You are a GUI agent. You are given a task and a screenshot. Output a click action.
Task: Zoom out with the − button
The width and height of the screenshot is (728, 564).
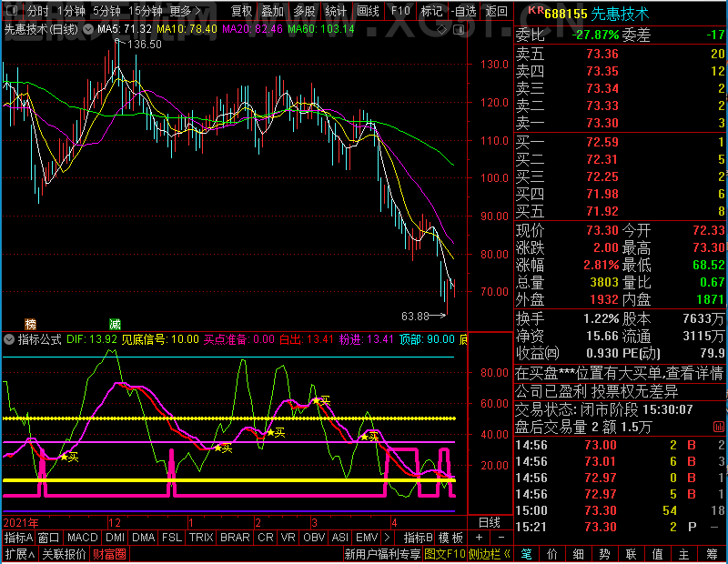[x=501, y=538]
